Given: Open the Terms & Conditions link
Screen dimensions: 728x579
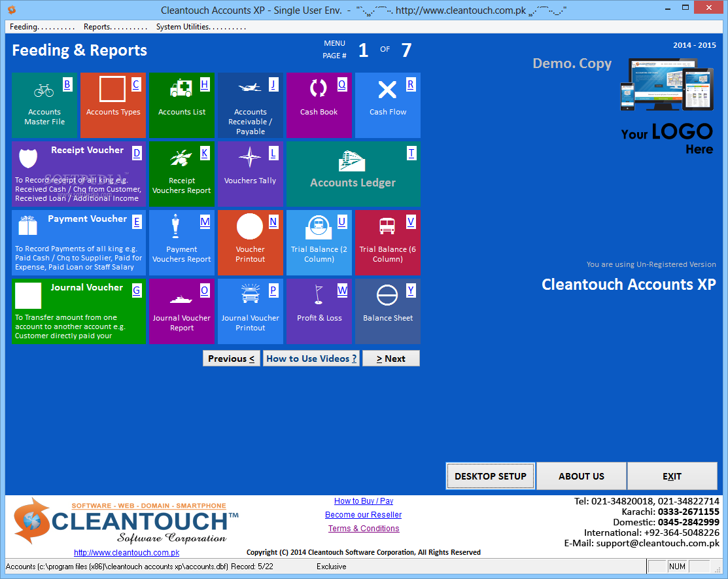Looking at the screenshot, I should click(x=364, y=529).
